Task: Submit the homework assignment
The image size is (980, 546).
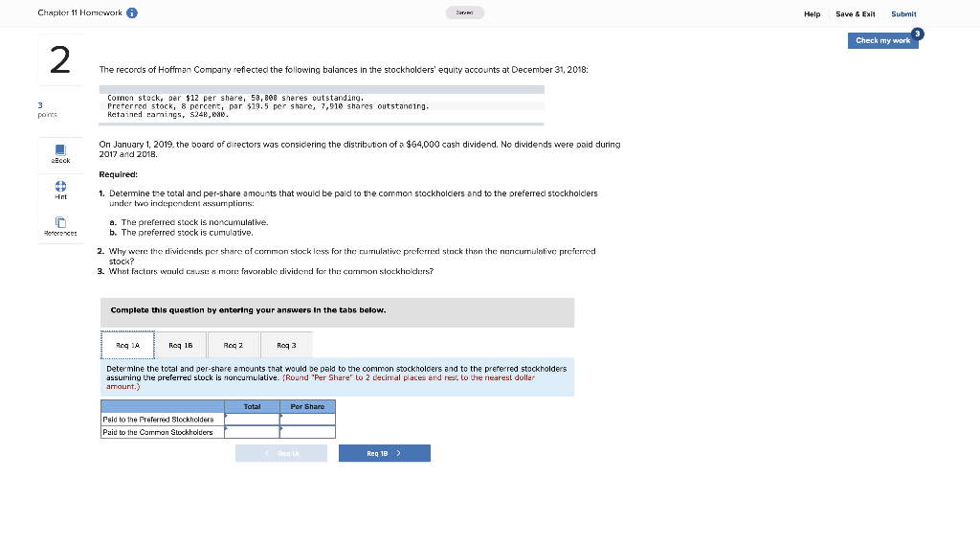Action: [903, 13]
